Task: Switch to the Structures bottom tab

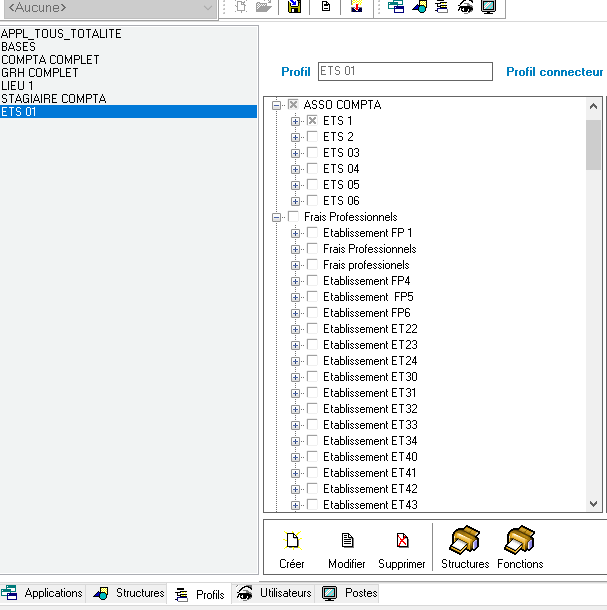Action: (129, 594)
